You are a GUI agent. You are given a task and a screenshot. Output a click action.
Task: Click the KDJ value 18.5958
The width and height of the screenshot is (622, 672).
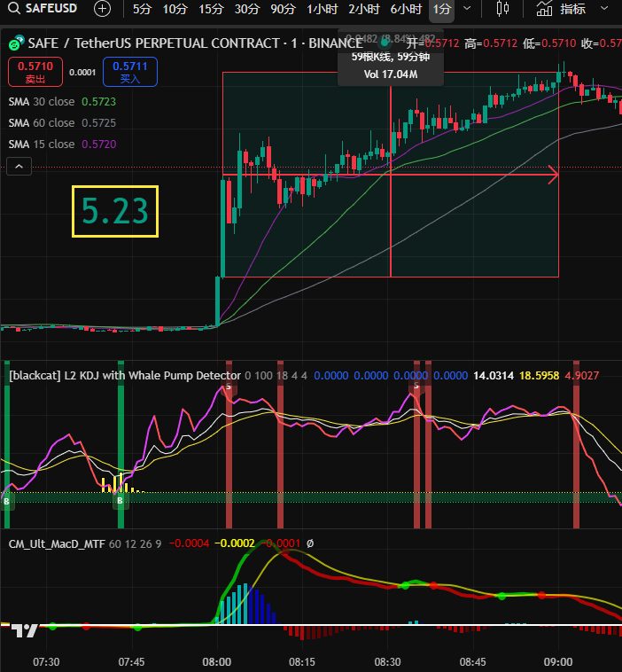[x=539, y=376]
